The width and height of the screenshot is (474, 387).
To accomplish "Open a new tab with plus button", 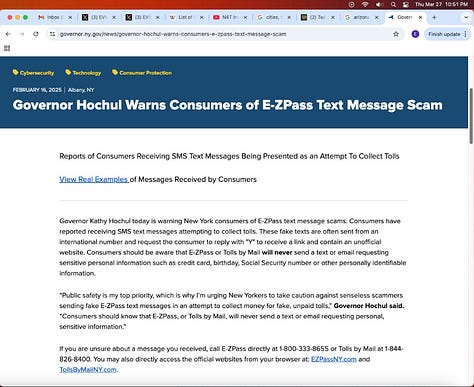I will click(x=434, y=17).
